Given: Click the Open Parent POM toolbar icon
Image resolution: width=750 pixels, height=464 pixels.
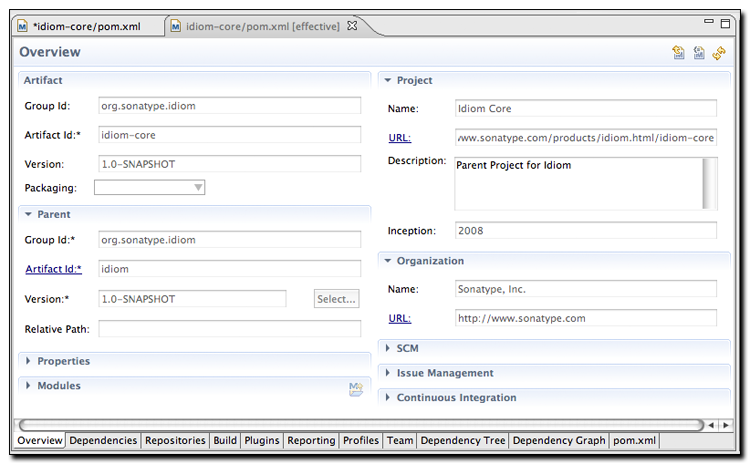Looking at the screenshot, I should (x=679, y=53).
